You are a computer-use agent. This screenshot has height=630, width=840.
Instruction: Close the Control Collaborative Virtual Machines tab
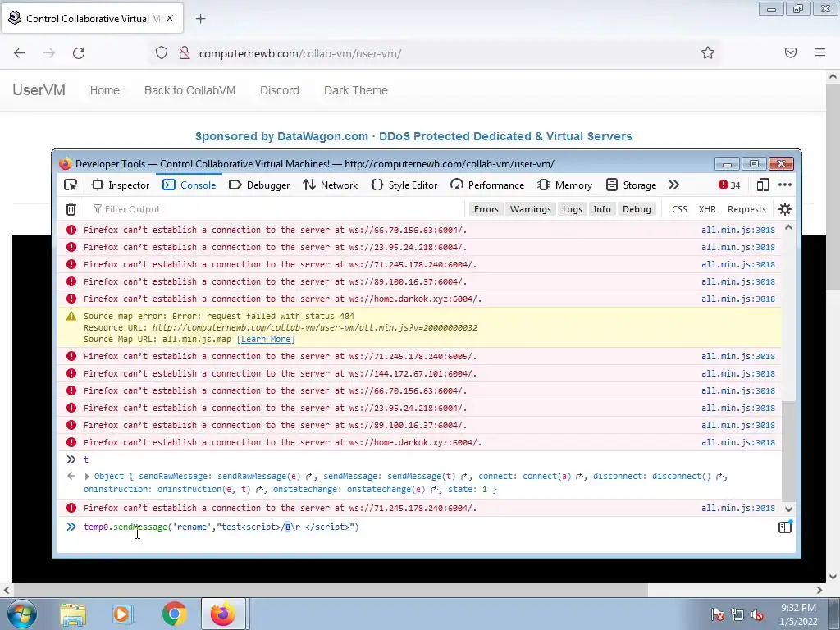tap(170, 18)
